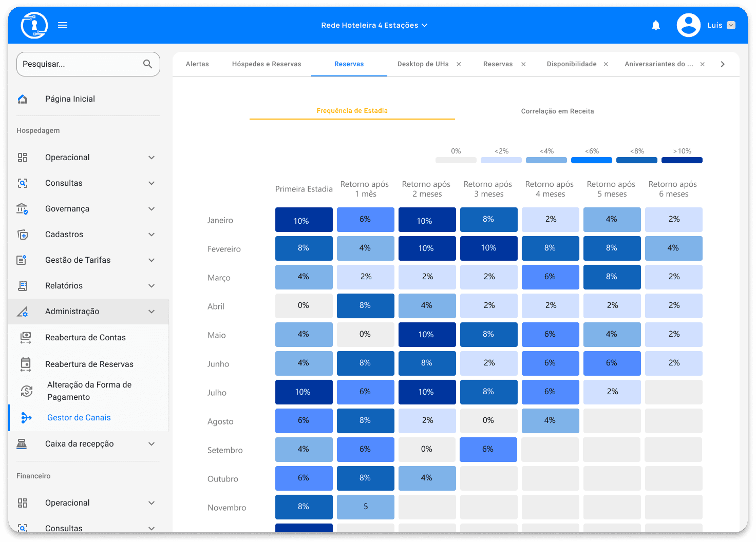Expand the Gestão de Tarifas menu
Image resolution: width=756 pixels, height=542 pixels.
point(151,260)
